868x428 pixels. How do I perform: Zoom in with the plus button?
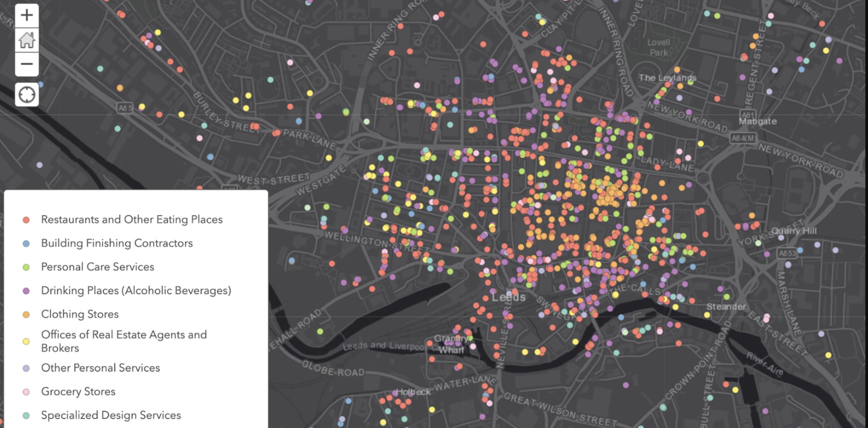click(x=27, y=16)
